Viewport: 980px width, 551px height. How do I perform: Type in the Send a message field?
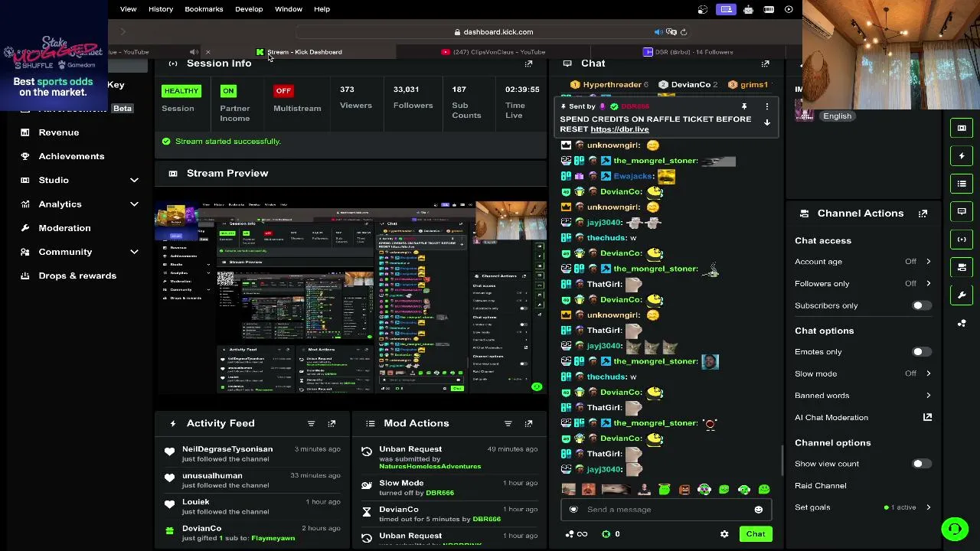666,510
